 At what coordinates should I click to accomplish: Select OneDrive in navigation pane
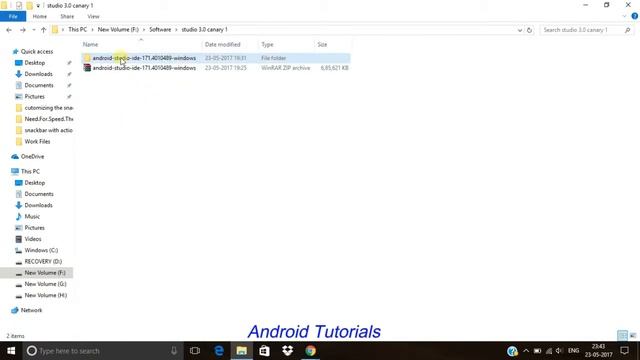(32, 157)
